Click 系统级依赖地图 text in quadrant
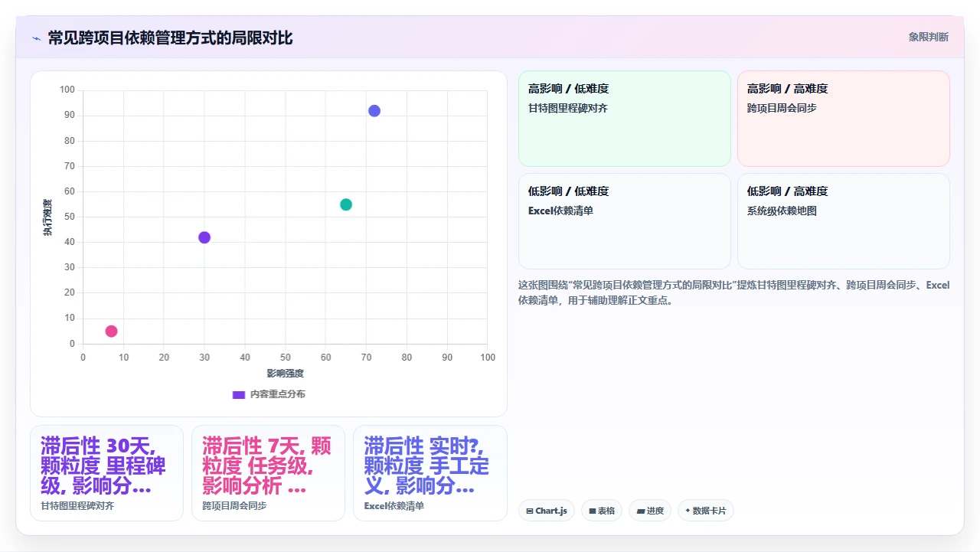The height and width of the screenshot is (552, 980). click(x=782, y=211)
